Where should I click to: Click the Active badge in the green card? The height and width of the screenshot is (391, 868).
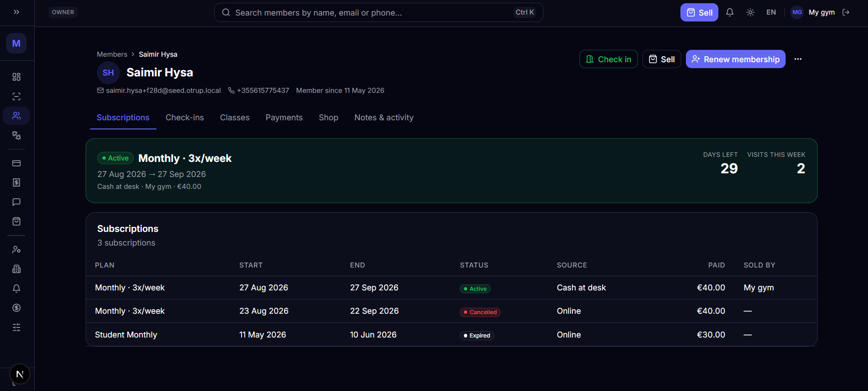pyautogui.click(x=115, y=158)
